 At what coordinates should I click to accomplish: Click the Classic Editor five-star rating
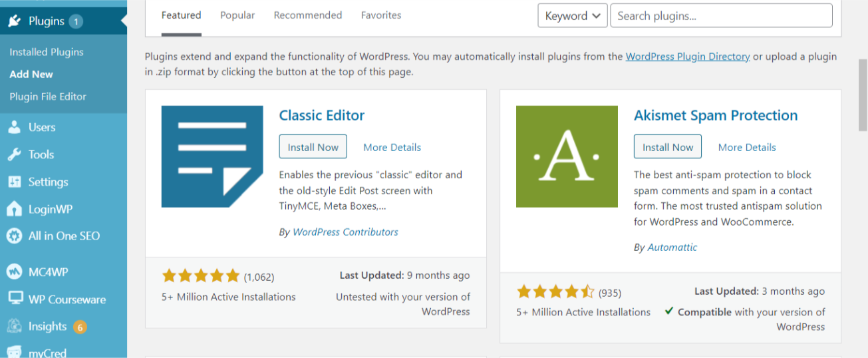pyautogui.click(x=201, y=276)
